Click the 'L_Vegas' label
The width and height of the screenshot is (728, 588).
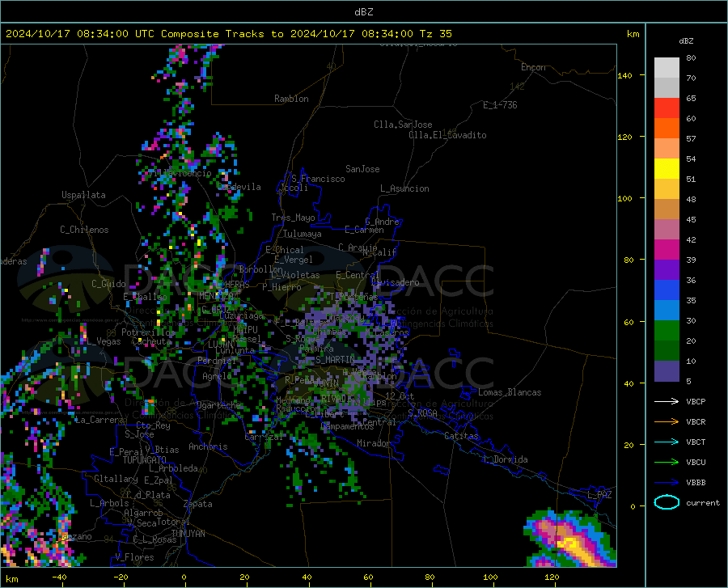pyautogui.click(x=104, y=341)
